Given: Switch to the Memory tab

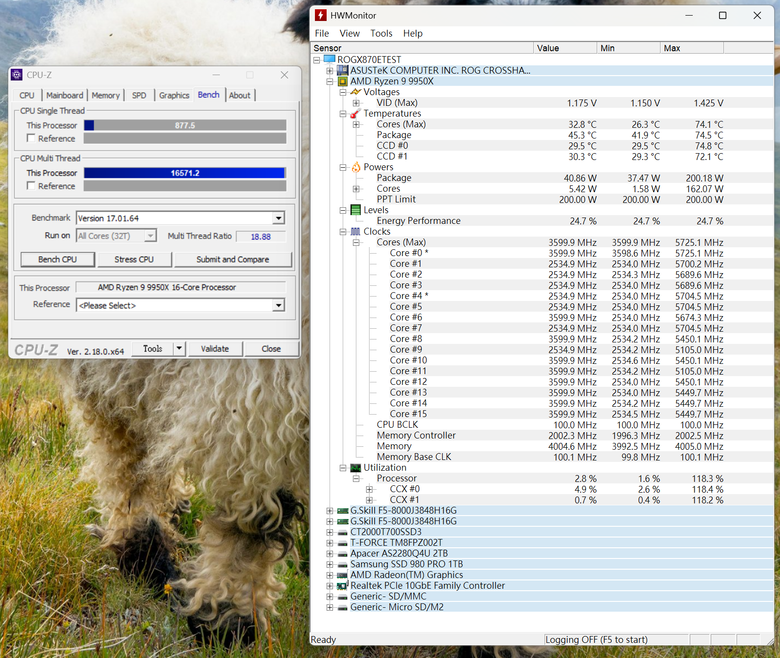Looking at the screenshot, I should click(105, 95).
